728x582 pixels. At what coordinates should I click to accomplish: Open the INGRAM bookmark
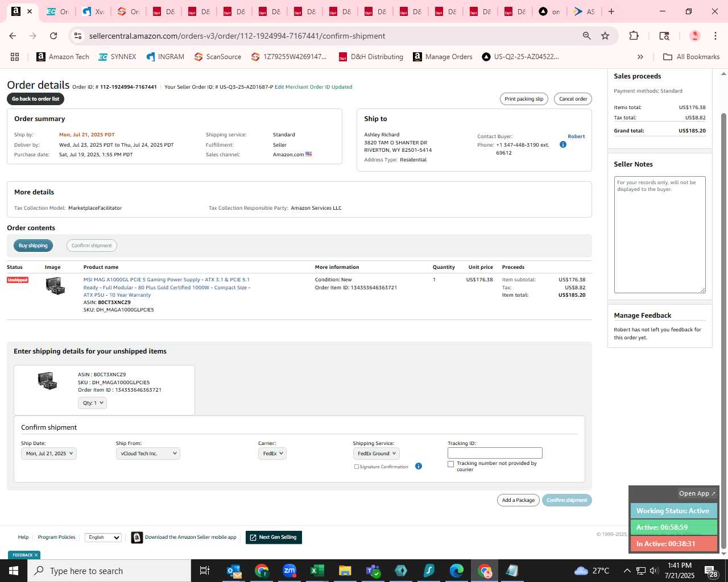166,57
